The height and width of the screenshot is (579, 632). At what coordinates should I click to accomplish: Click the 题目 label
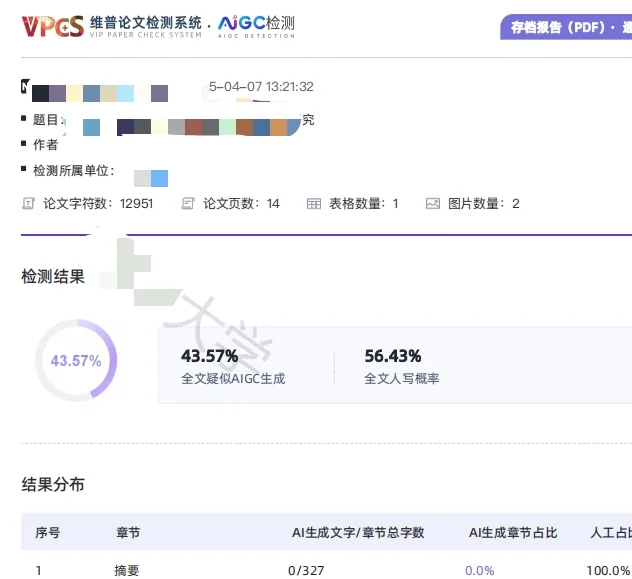46,120
